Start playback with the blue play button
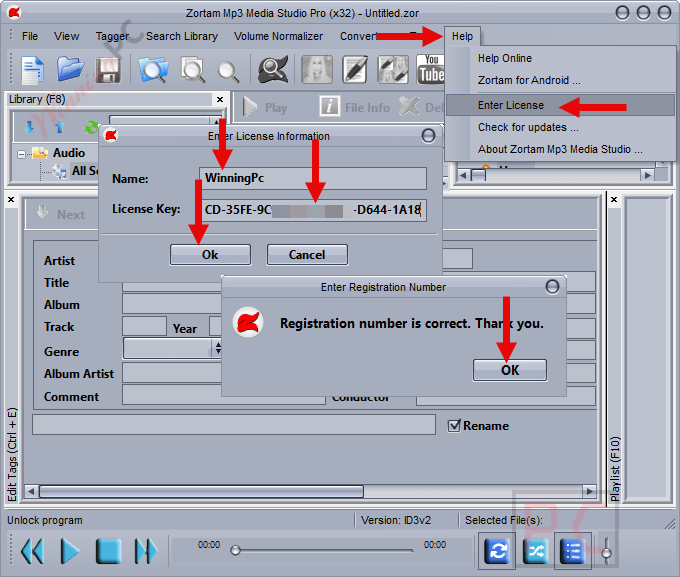Viewport: 680px width, 577px height. 70,551
